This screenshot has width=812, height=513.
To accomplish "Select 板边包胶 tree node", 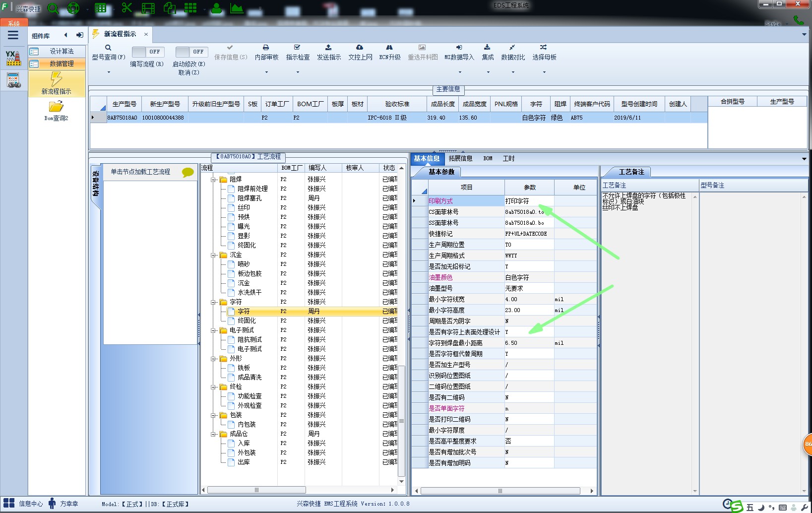I will click(250, 274).
